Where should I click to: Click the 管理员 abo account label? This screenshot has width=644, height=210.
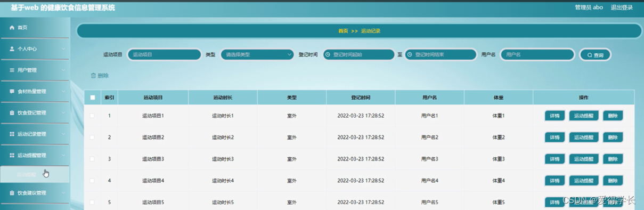coord(589,7)
